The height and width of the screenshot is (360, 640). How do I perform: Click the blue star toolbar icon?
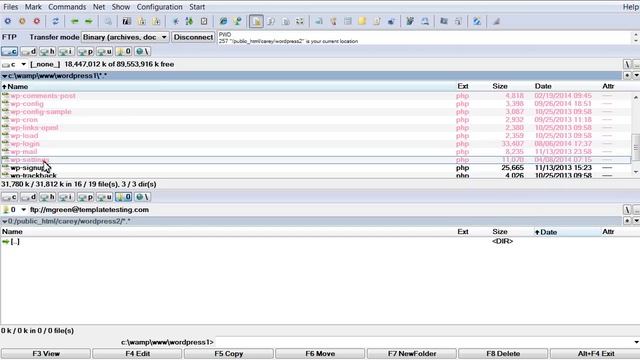pyautogui.click(x=176, y=21)
